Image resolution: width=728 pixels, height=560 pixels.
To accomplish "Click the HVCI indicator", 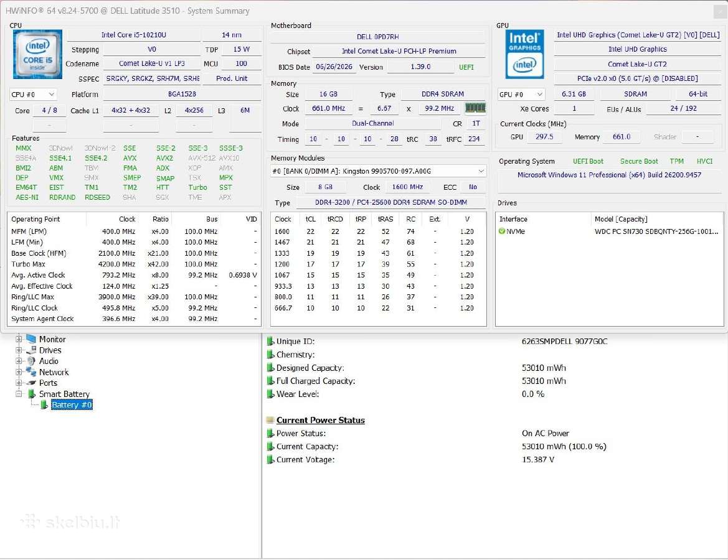I will pos(704,161).
